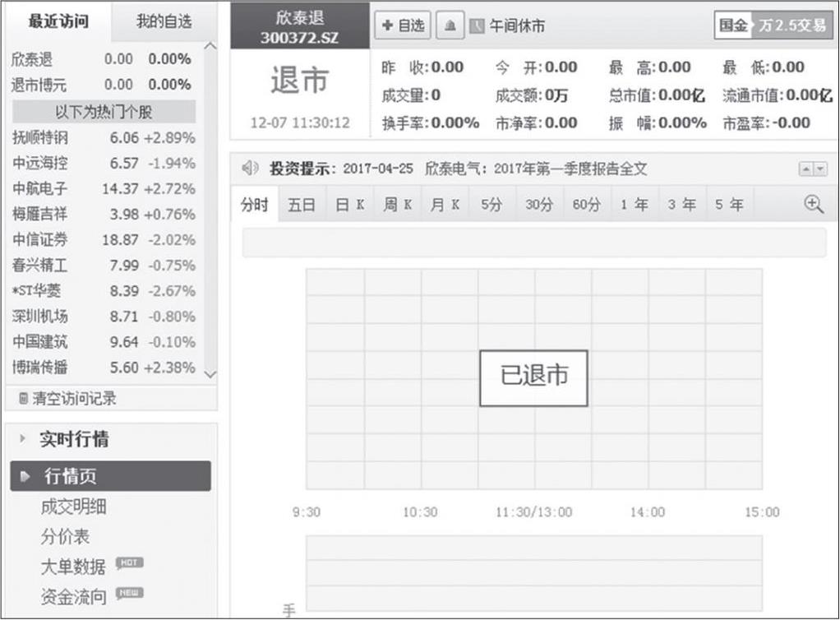Click the HOT badge beside 大单数据
Image resolution: width=840 pixels, height=620 pixels.
click(x=129, y=563)
